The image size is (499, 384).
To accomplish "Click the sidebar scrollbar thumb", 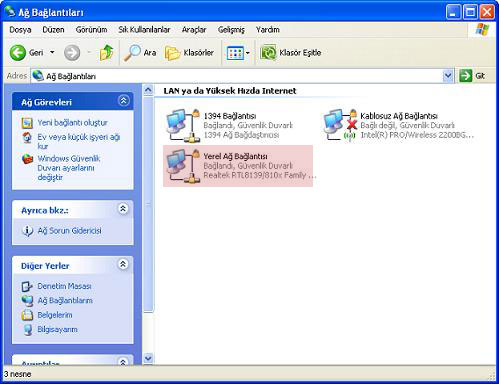I will (x=148, y=205).
